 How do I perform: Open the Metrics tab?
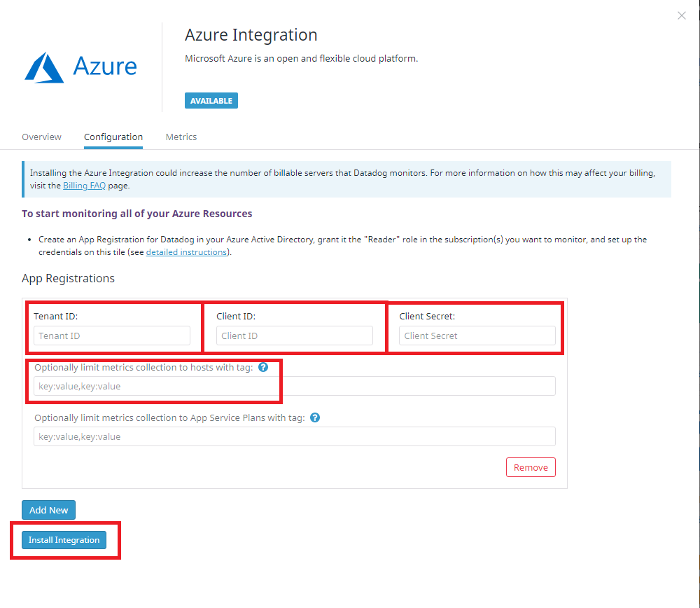tap(181, 137)
